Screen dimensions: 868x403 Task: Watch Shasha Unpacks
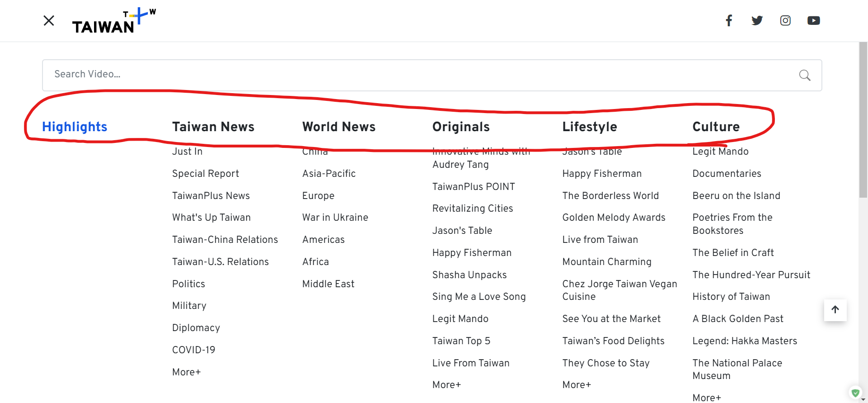click(x=470, y=275)
